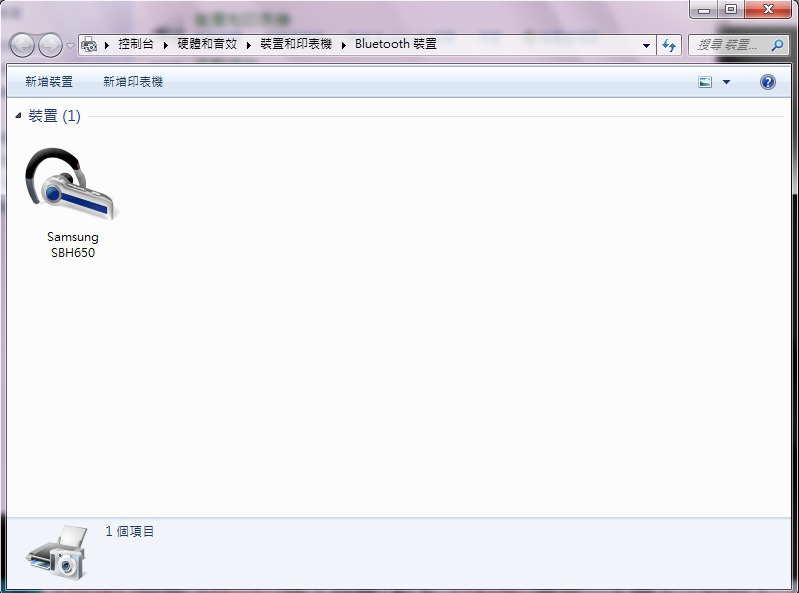The height and width of the screenshot is (593, 799).
Task: Go back with the Back arrow button
Action: (x=22, y=45)
